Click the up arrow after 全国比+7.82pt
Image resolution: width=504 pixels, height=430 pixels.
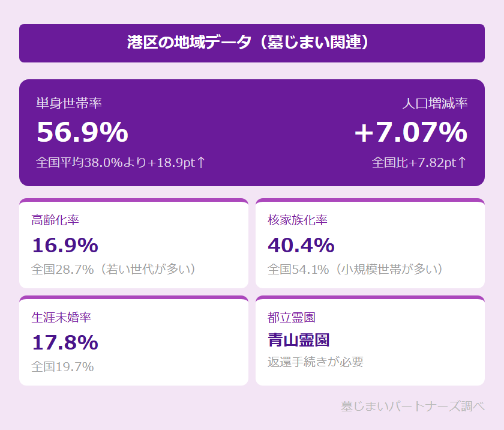(x=461, y=162)
